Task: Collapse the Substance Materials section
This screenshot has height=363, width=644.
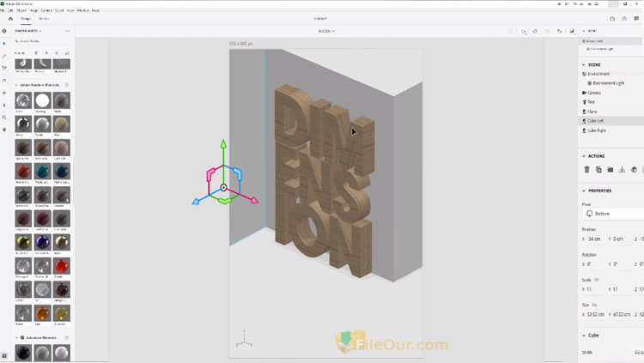Action: click(16, 337)
